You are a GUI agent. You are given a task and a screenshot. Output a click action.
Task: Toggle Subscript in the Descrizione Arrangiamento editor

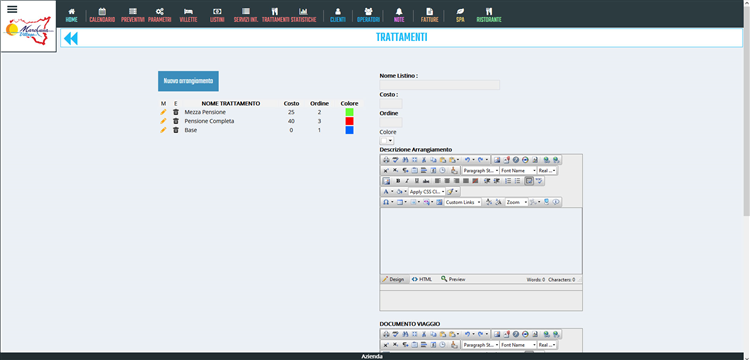[396, 170]
